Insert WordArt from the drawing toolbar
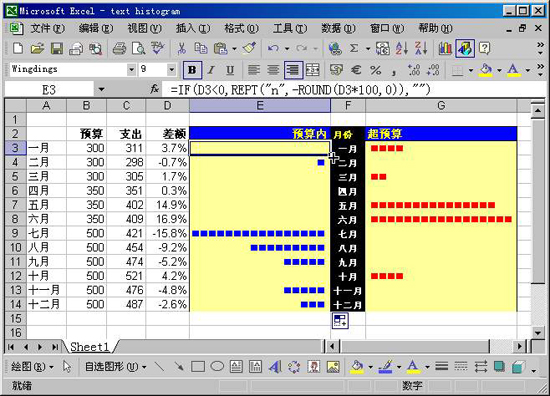 [x=275, y=367]
